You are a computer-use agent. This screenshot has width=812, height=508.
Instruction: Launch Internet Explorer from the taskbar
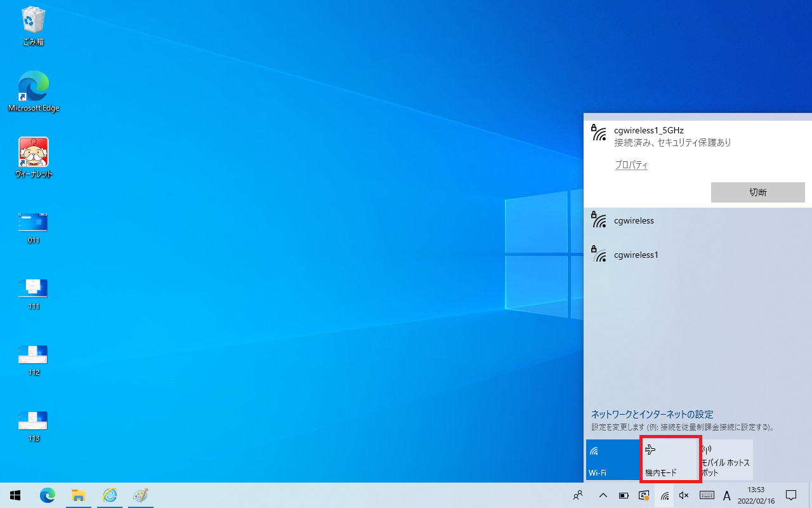click(109, 495)
